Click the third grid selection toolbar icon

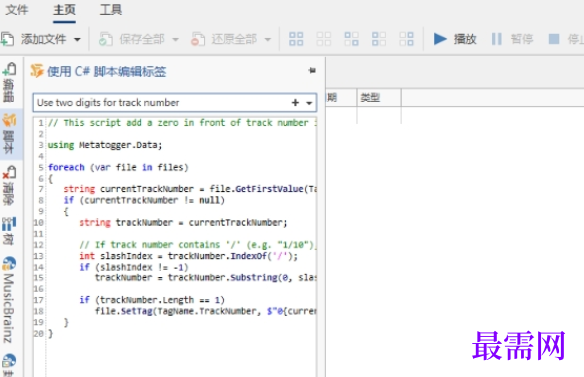(x=351, y=39)
